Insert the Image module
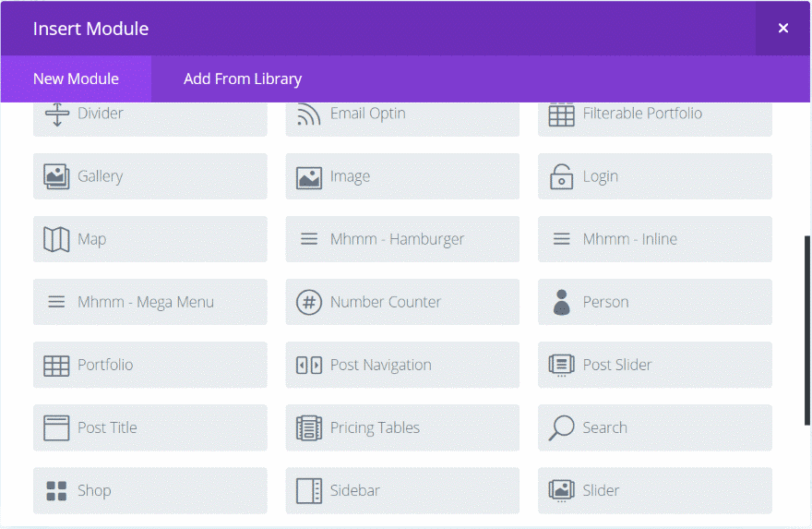The height and width of the screenshot is (529, 812). tap(402, 176)
